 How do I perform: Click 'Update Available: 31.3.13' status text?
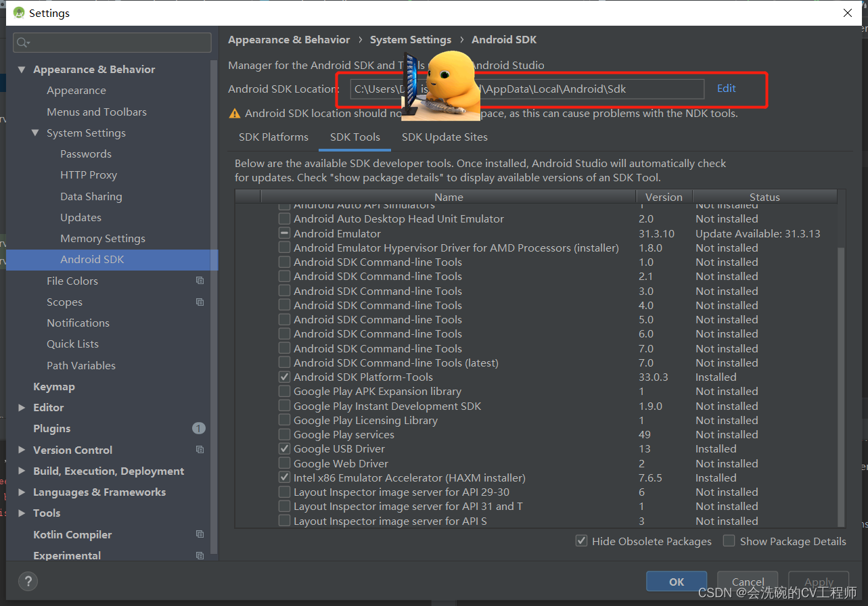(x=758, y=233)
